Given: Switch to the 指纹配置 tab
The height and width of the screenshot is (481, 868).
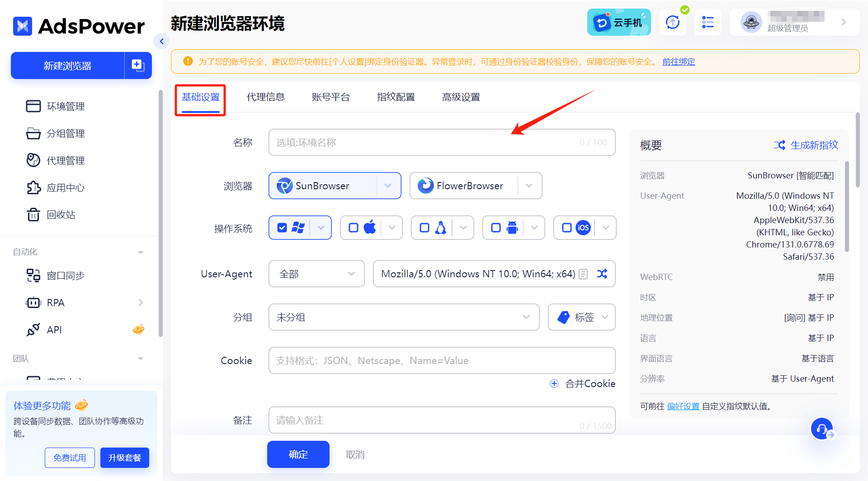Looking at the screenshot, I should click(x=396, y=97).
